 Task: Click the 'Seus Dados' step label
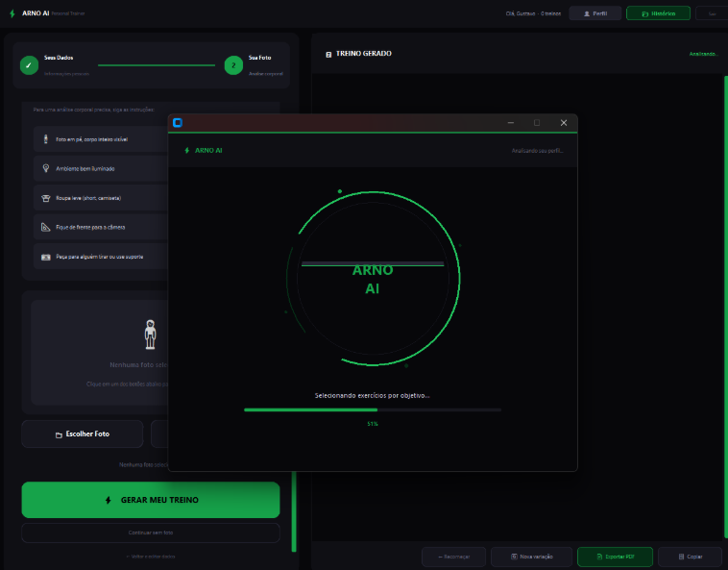tap(59, 58)
